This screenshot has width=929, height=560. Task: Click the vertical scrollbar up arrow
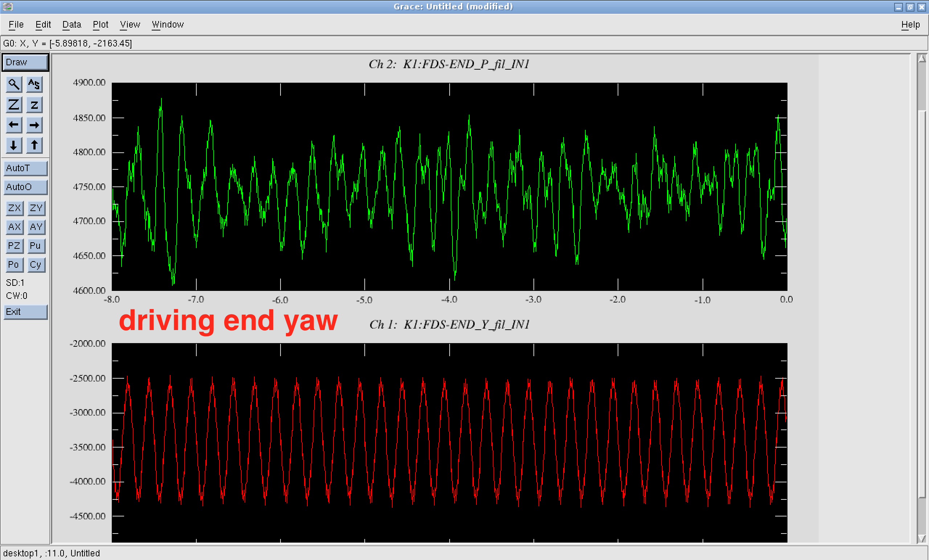tap(922, 58)
